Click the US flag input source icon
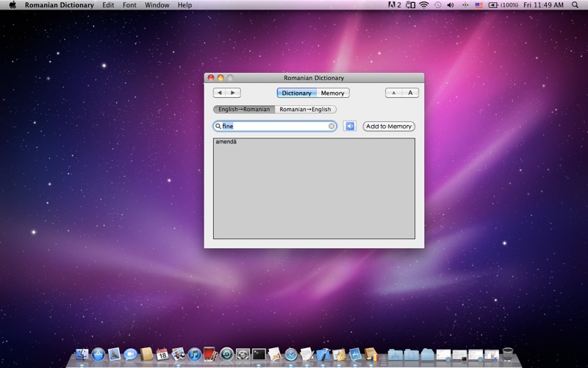The image size is (588, 368). 479,5
